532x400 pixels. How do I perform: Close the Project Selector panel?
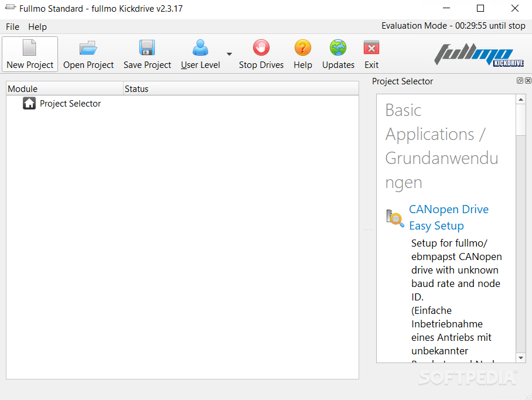pos(528,80)
